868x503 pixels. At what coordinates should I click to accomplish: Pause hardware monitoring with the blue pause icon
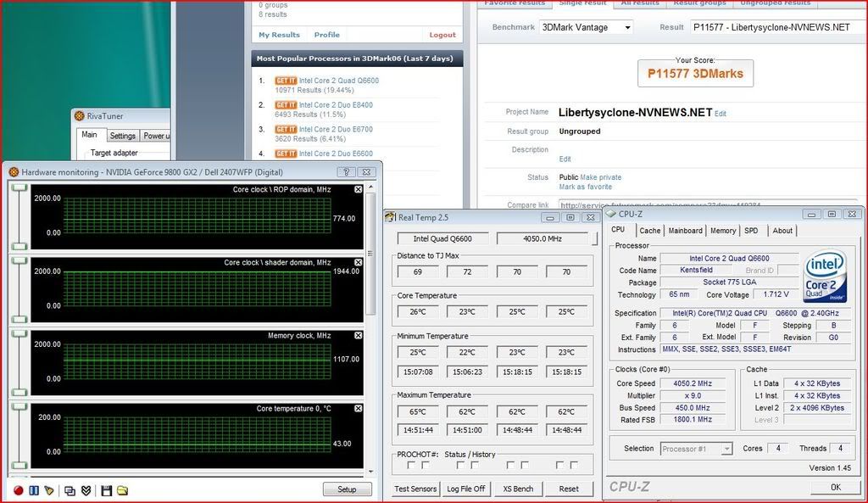point(34,490)
